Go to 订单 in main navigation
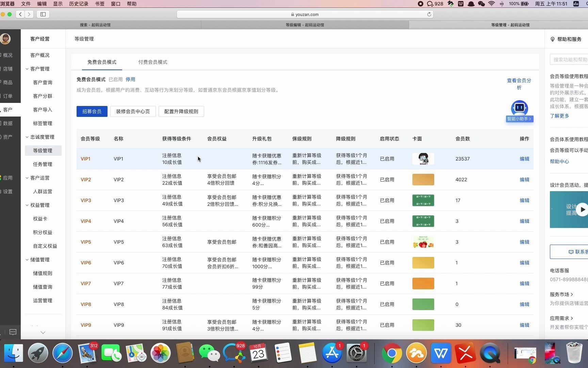This screenshot has width=588, height=368. [x=7, y=96]
